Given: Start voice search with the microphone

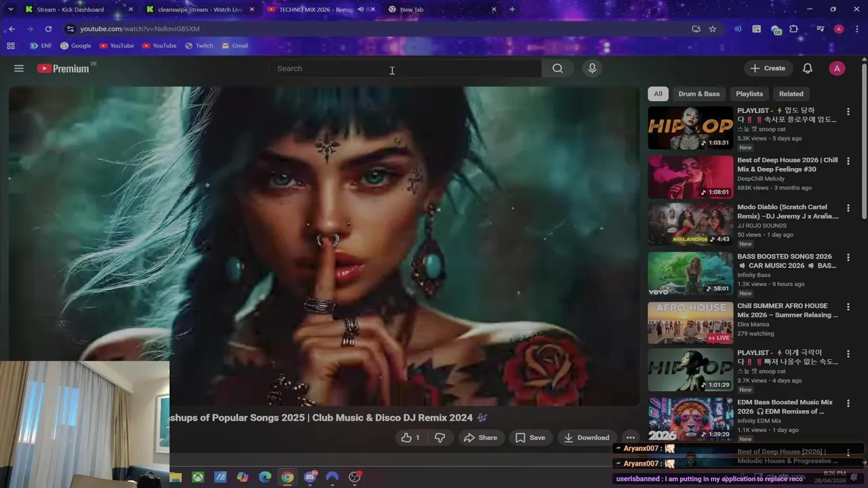Looking at the screenshot, I should (x=592, y=68).
